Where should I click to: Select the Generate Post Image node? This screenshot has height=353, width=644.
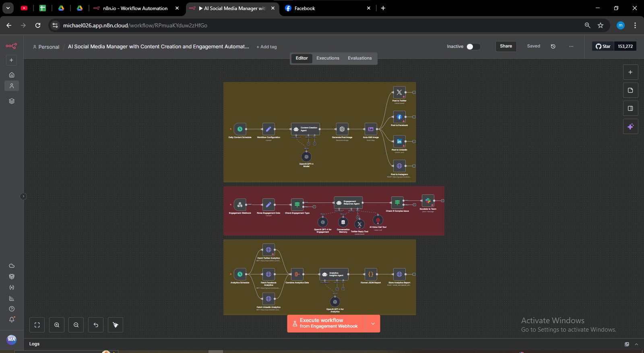[342, 129]
